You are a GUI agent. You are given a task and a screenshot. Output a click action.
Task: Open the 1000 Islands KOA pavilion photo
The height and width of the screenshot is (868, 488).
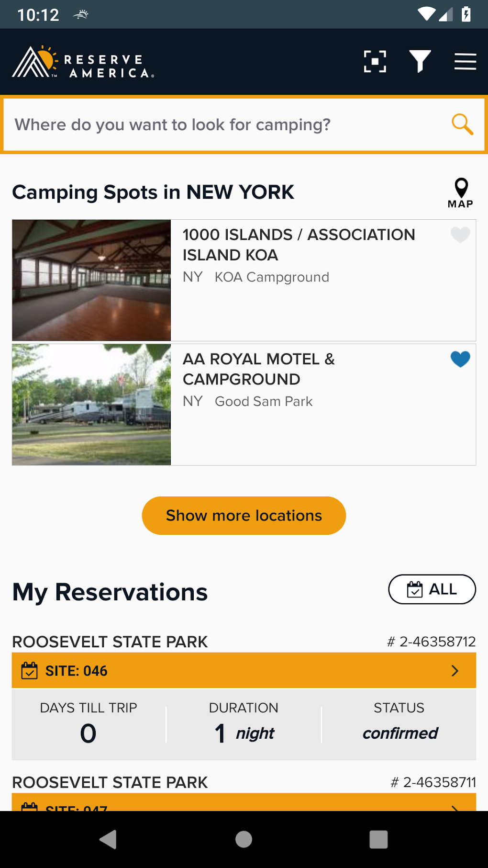point(91,280)
